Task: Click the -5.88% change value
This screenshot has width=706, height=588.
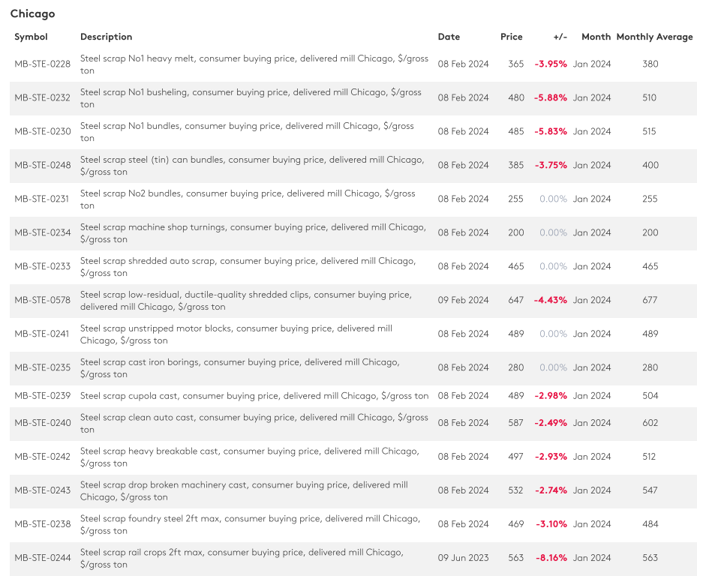Action: (551, 97)
